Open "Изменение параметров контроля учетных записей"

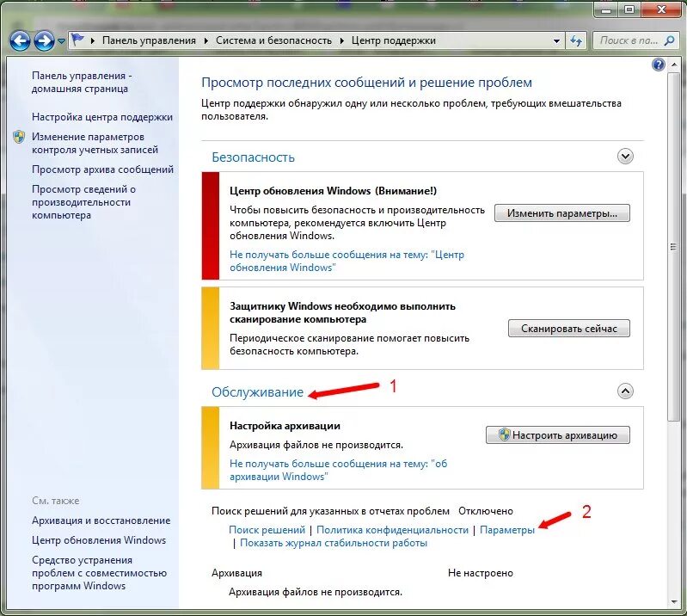95,144
